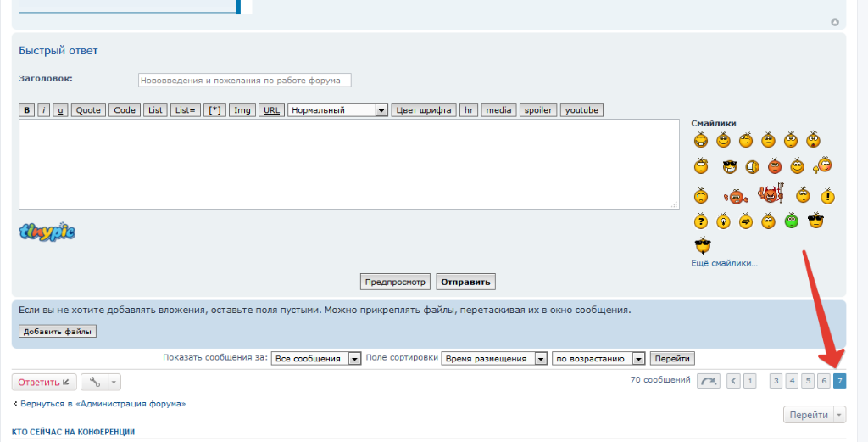Insert the green-faced smiley

[792, 221]
